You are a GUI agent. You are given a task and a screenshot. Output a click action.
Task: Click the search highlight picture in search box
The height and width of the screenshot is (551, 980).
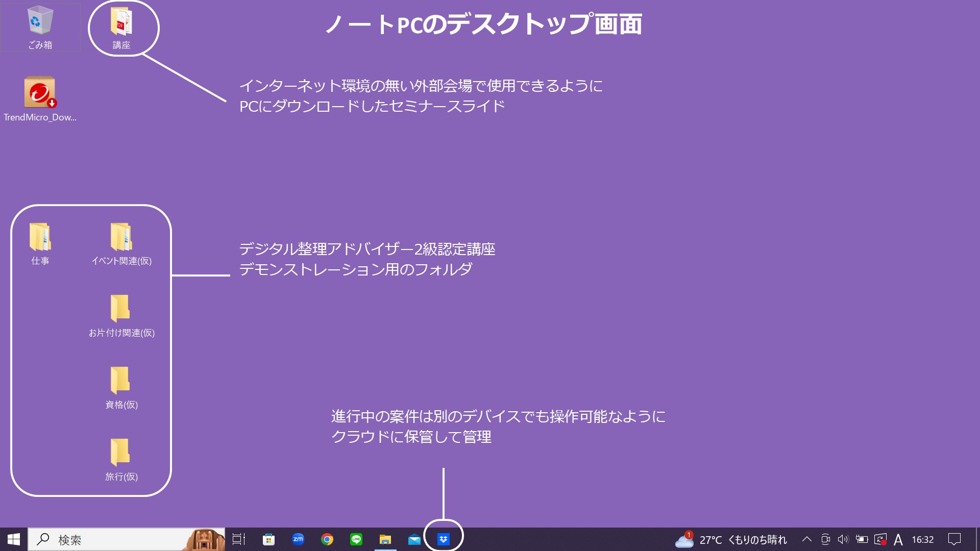click(205, 539)
